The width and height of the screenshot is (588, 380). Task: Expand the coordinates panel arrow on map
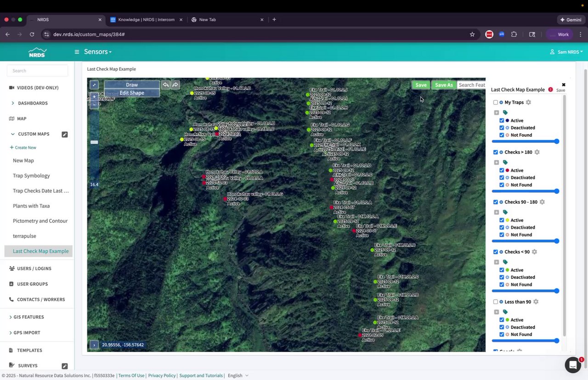point(94,345)
